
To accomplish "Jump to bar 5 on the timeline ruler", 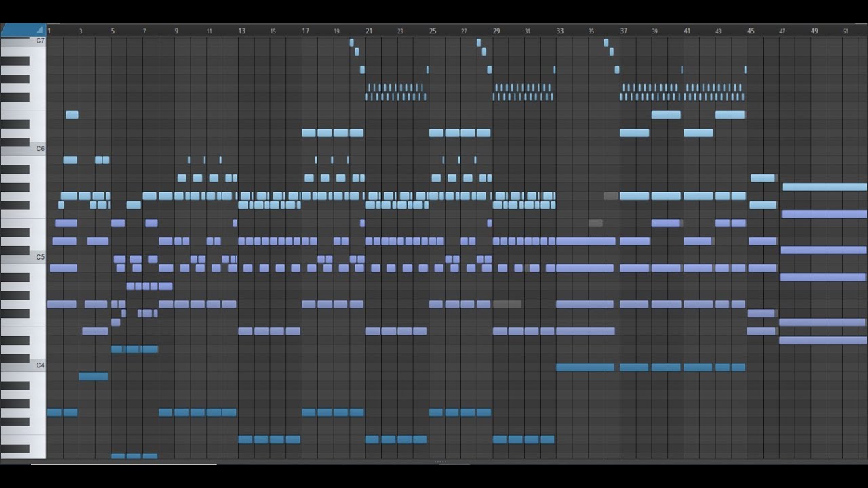I will tap(113, 30).
